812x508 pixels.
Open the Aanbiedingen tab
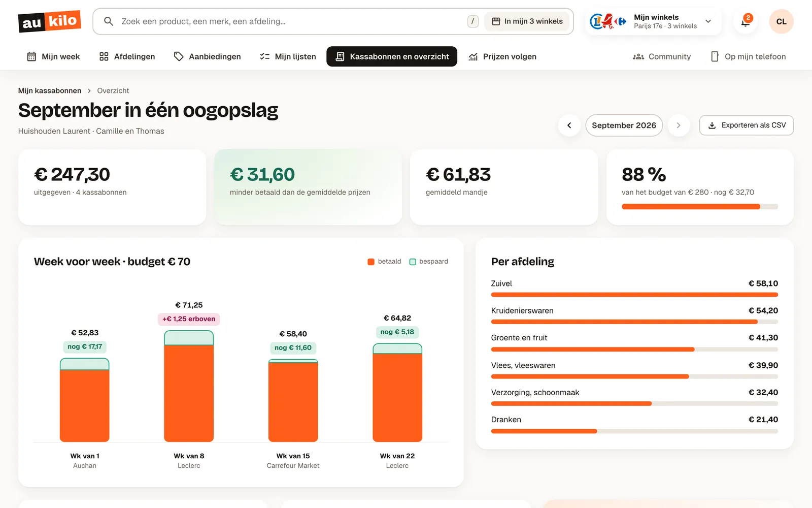(207, 56)
